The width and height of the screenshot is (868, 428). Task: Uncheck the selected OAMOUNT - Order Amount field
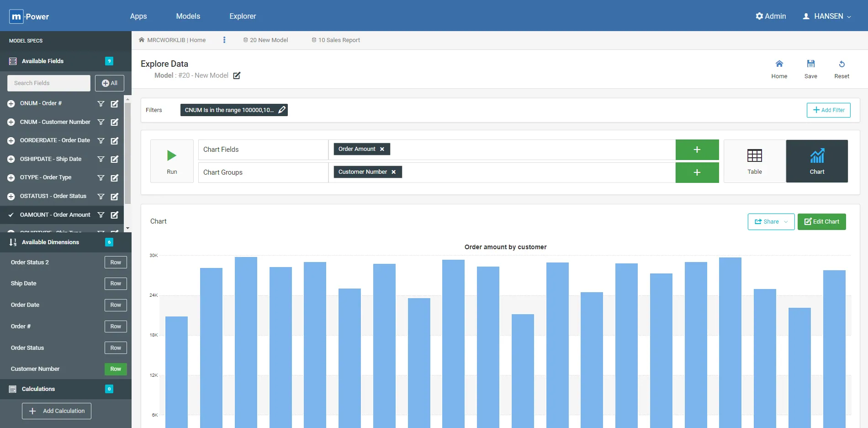[11, 215]
